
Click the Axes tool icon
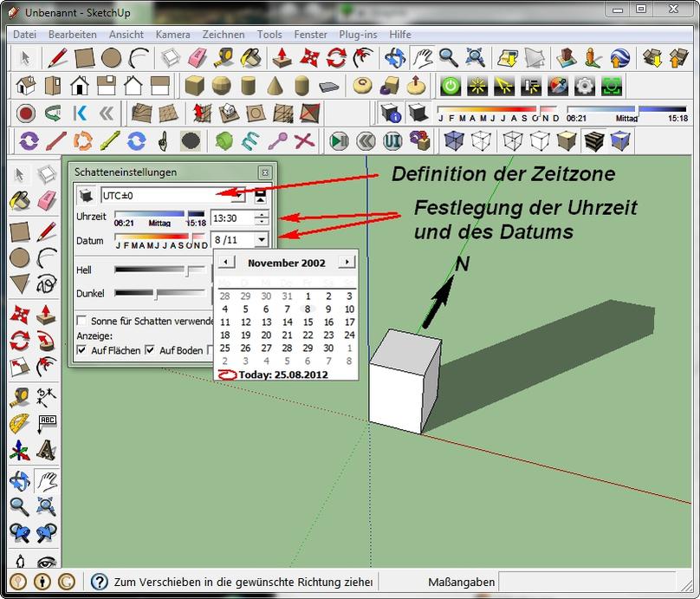click(19, 451)
